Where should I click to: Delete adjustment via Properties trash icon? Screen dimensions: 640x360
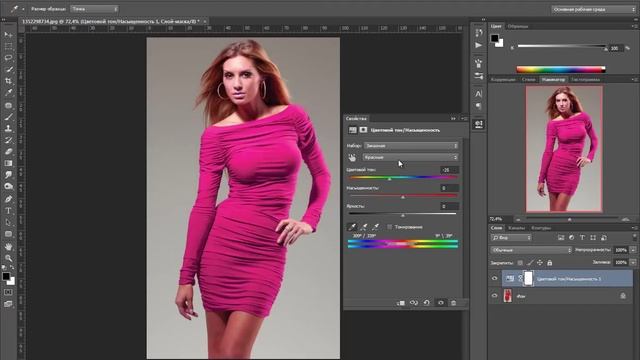453,303
